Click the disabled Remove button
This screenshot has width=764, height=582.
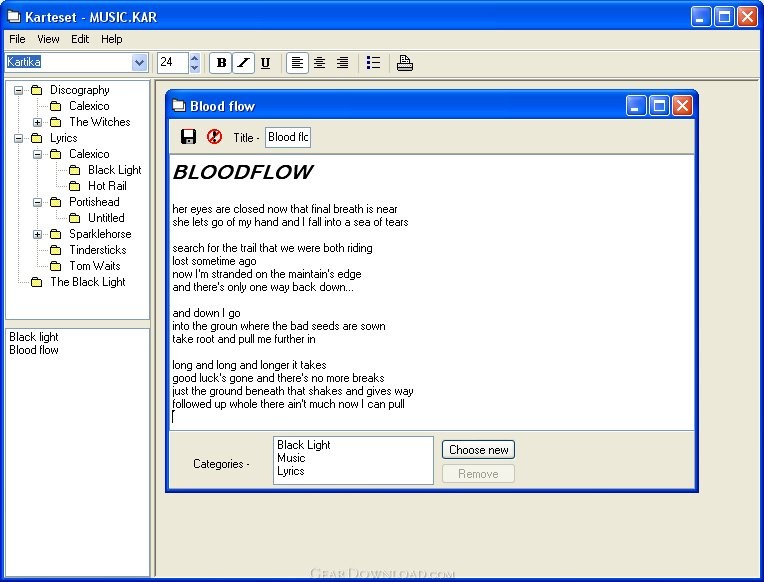click(x=478, y=474)
